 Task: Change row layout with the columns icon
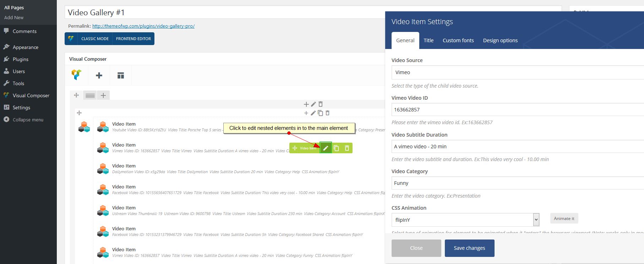tap(90, 95)
